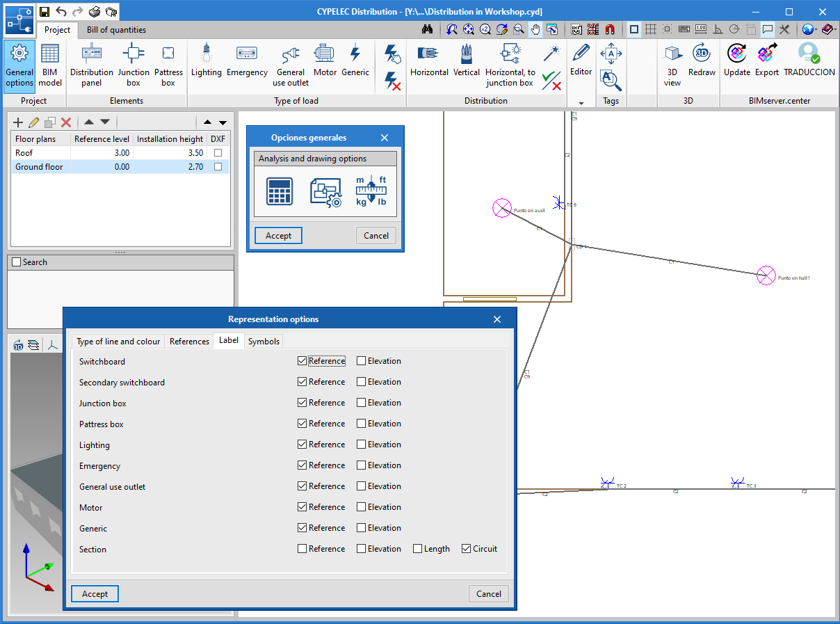840x624 pixels.
Task: Select the General use outlet load
Action: click(291, 65)
